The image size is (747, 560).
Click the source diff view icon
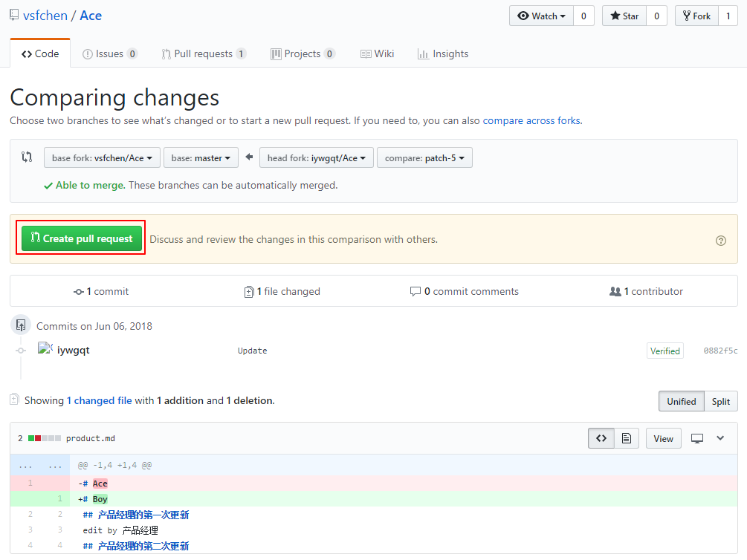(x=601, y=438)
